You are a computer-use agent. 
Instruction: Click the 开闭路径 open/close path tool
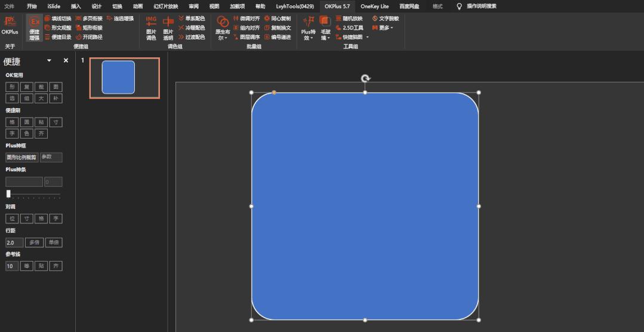click(89, 37)
